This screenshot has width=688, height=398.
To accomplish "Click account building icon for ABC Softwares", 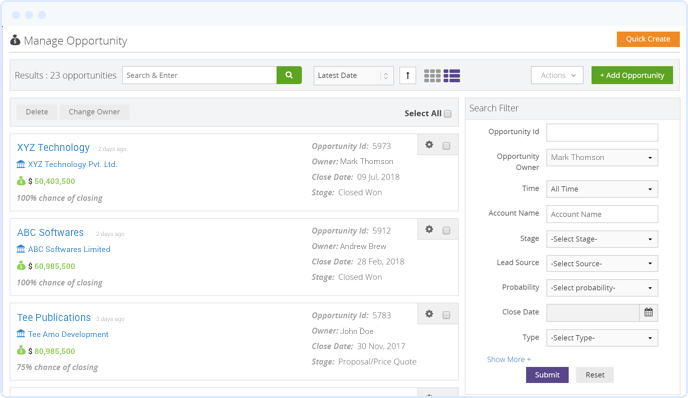I will point(21,249).
